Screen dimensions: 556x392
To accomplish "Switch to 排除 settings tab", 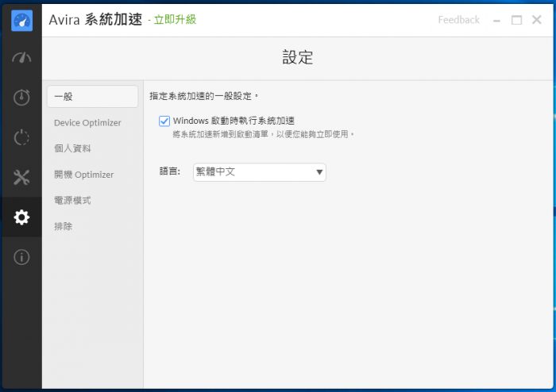I will tap(64, 226).
